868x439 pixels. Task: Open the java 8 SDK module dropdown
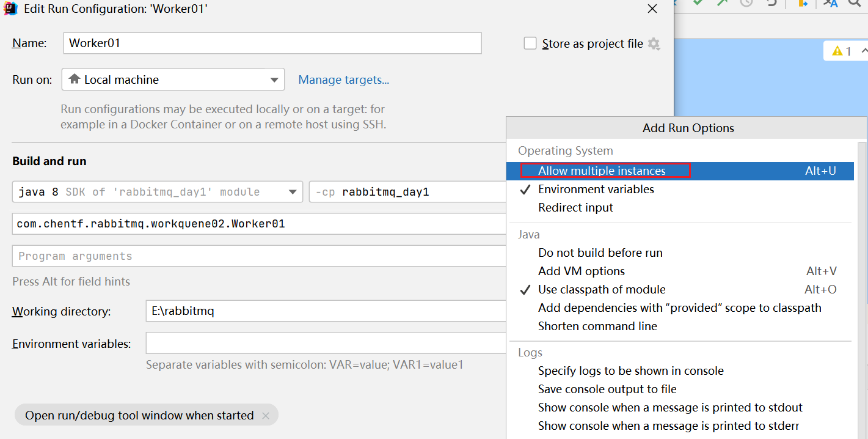click(158, 192)
